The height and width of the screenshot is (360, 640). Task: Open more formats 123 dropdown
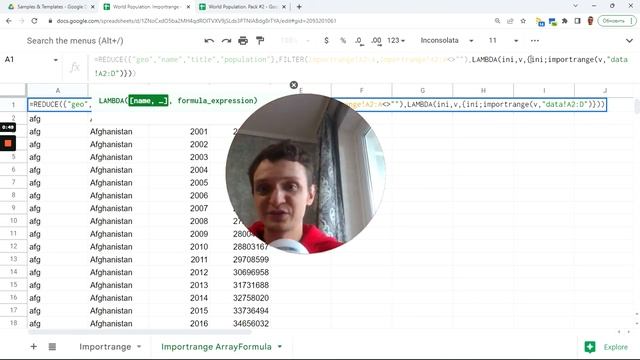coord(396,40)
